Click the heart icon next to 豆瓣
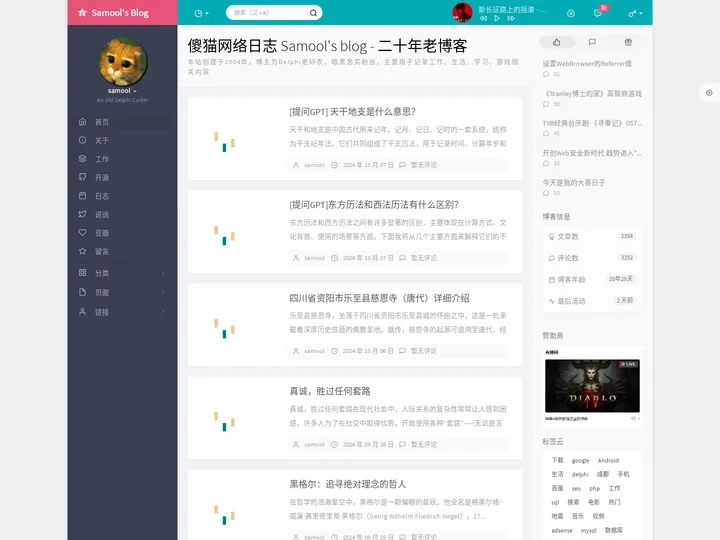 pos(83,232)
